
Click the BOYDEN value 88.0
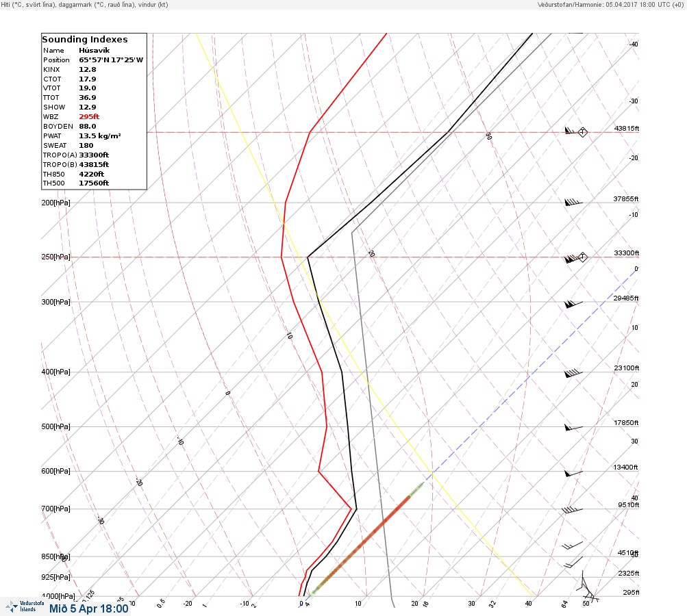tap(88, 126)
